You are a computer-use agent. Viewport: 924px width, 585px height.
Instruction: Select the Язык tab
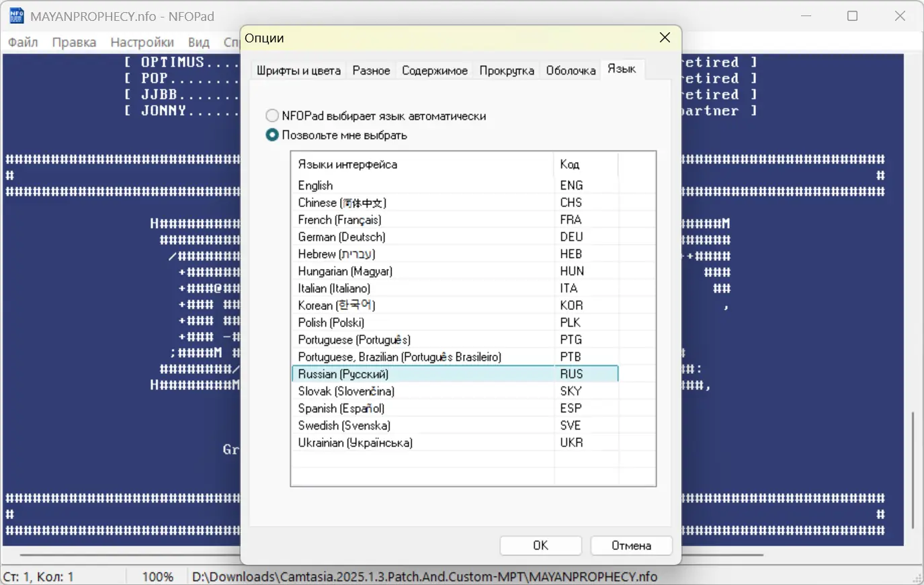pos(622,69)
